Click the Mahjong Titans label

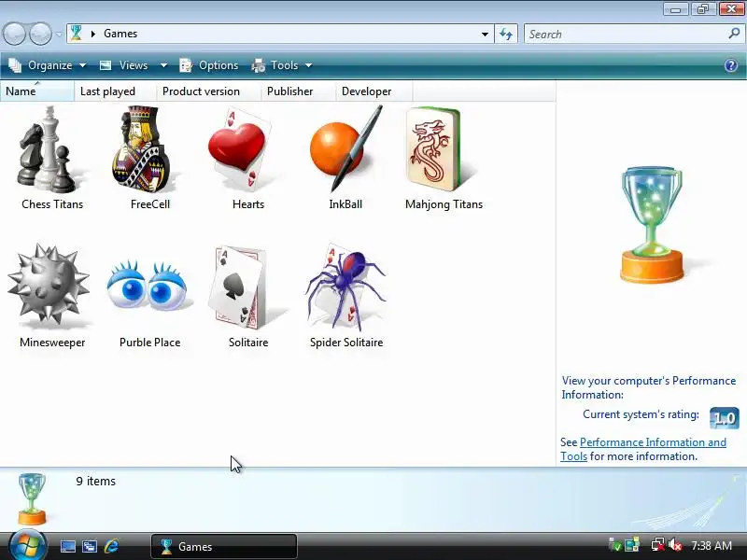[x=444, y=204]
